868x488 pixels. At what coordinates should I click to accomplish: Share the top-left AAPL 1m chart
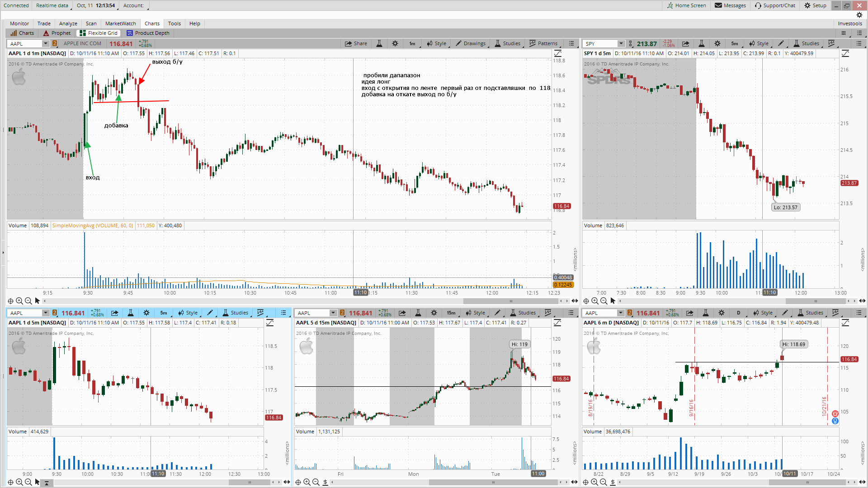[x=356, y=43]
